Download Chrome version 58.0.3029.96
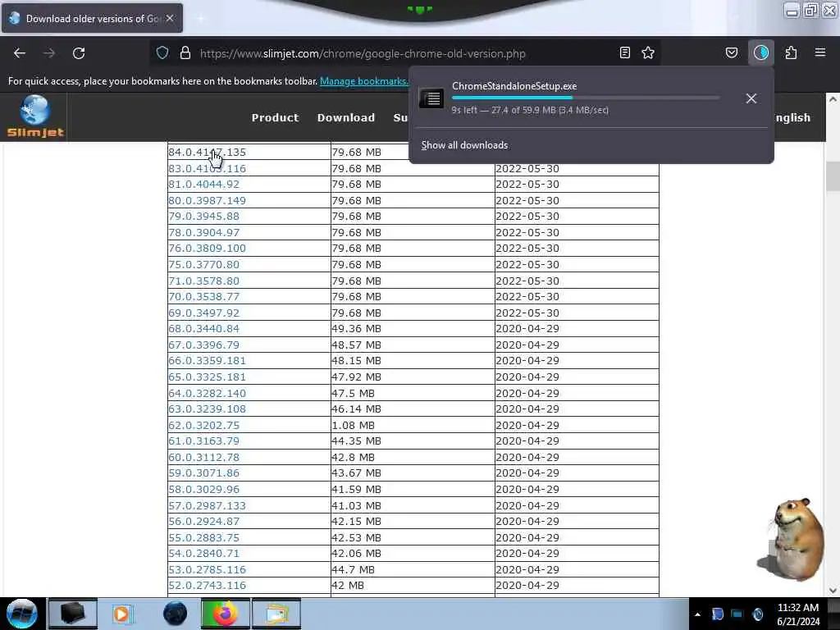This screenshot has width=840, height=630. [203, 489]
